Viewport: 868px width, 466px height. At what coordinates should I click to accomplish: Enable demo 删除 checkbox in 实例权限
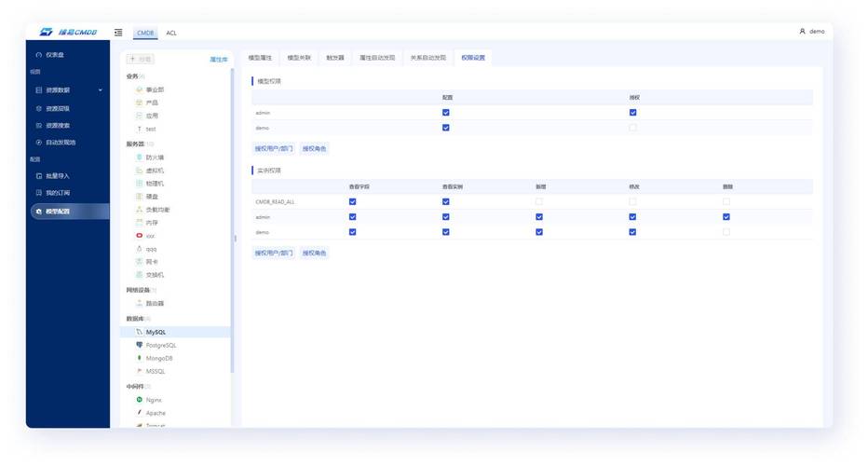(x=726, y=232)
